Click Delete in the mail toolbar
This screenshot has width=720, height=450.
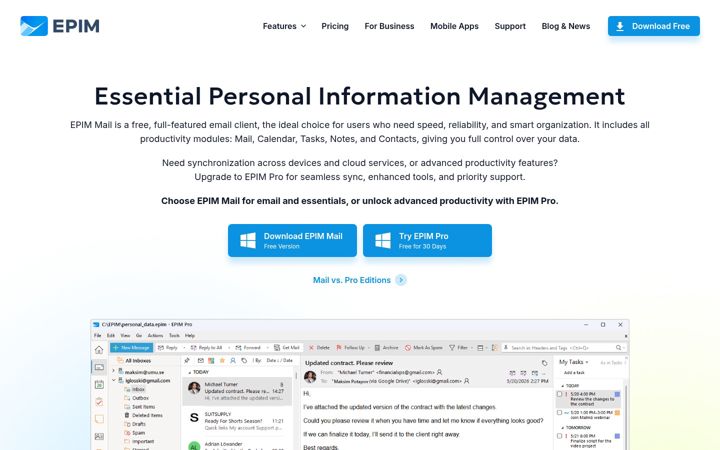click(319, 348)
